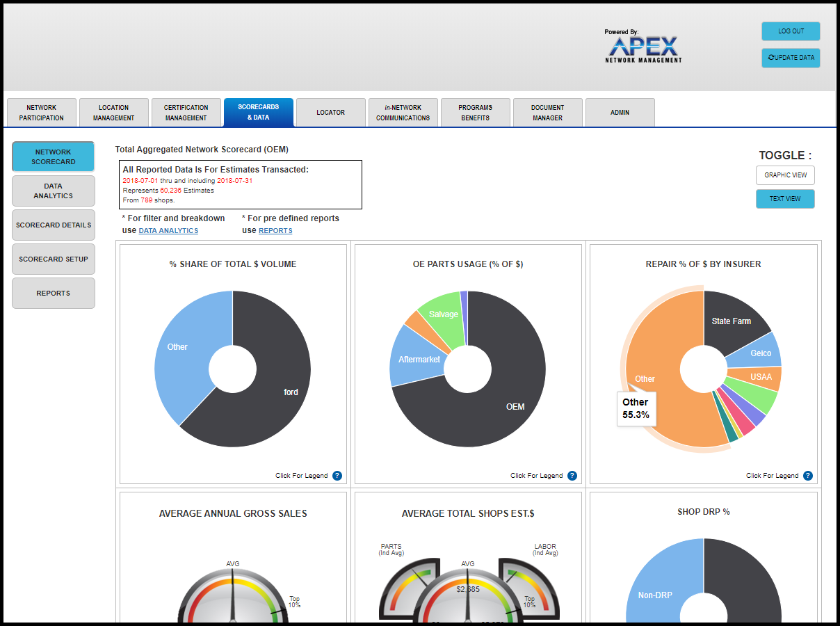Select Network Scorecard in sidebar
The image size is (840, 626).
click(x=54, y=156)
